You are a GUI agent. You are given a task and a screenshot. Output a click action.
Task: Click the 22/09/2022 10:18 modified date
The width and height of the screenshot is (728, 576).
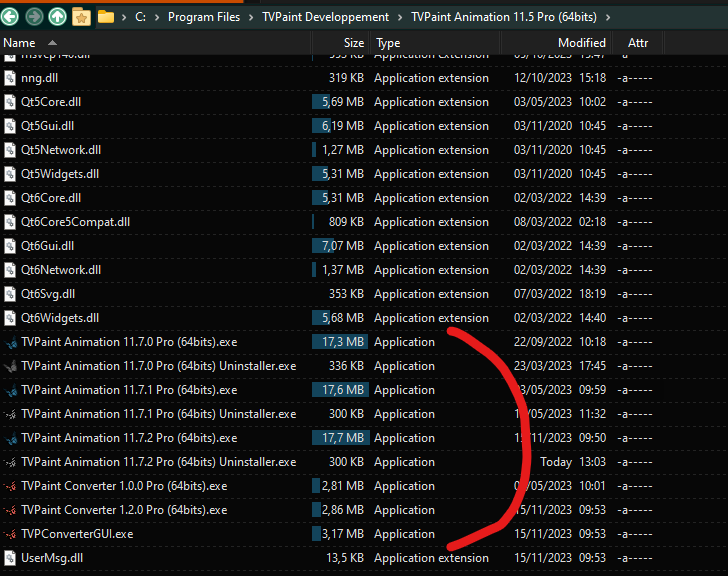coord(560,342)
